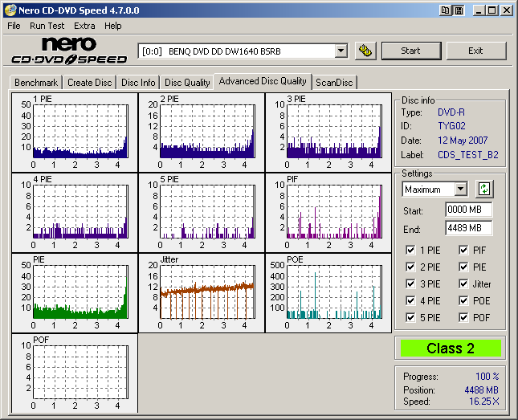Toggle the 4 PIE checkbox
The width and height of the screenshot is (518, 420).
pos(410,300)
